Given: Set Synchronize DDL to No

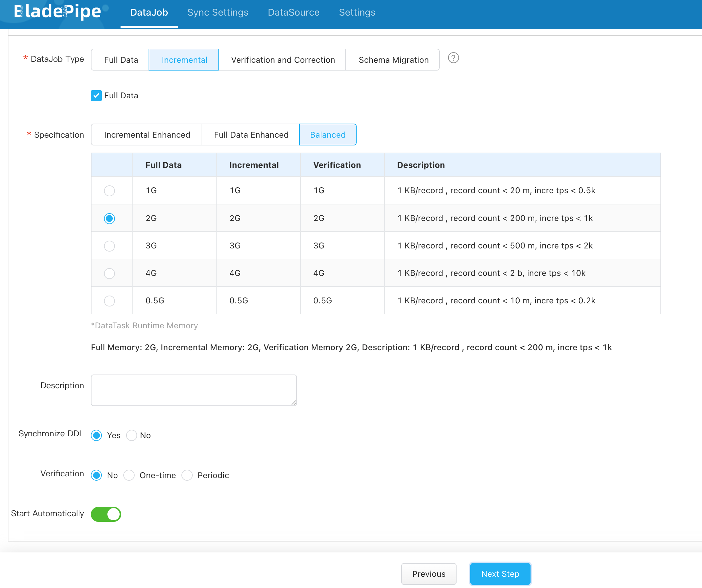Looking at the screenshot, I should (x=132, y=435).
